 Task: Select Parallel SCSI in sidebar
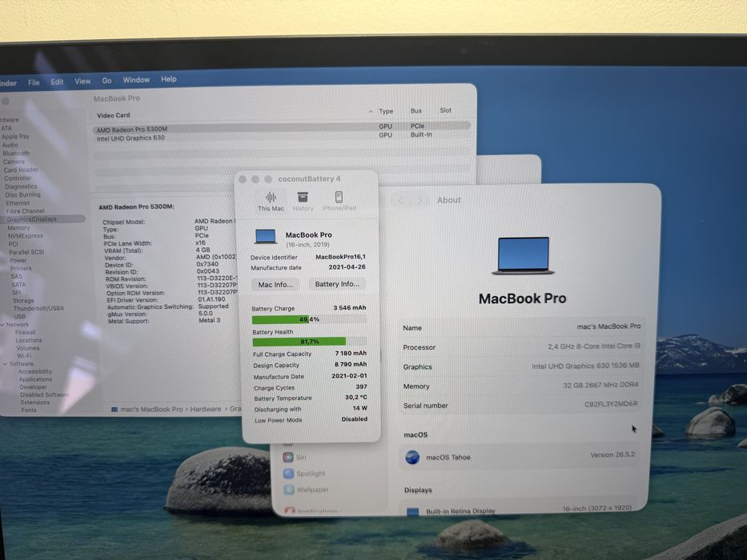tap(26, 252)
